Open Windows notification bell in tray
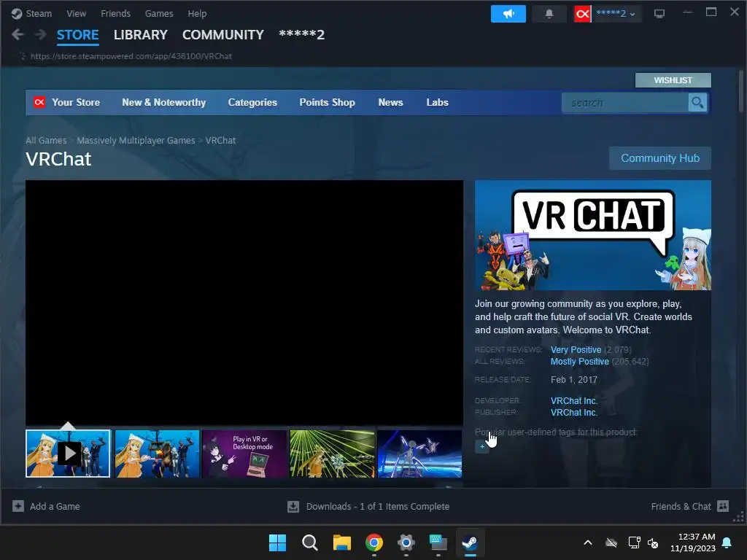747x560 pixels. (x=727, y=542)
